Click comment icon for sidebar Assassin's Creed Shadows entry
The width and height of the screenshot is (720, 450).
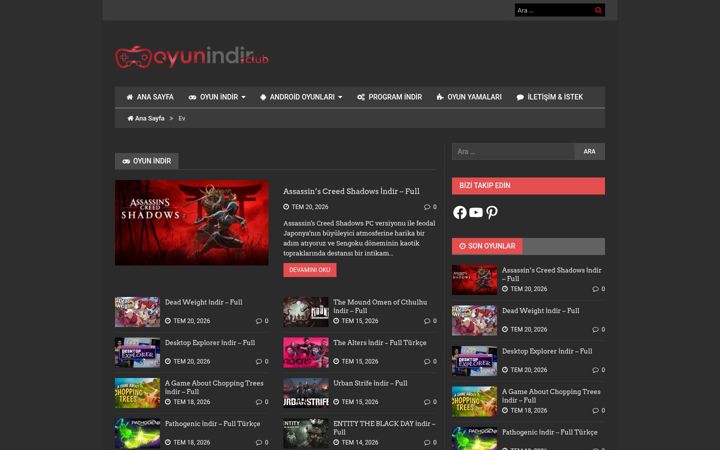(x=596, y=289)
